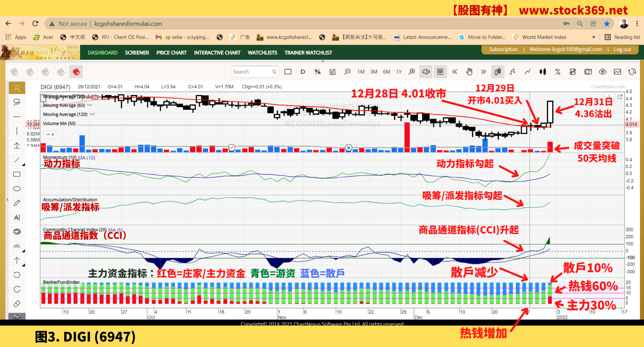
Task: Open the World Market Index bookmark
Action: coord(539,37)
